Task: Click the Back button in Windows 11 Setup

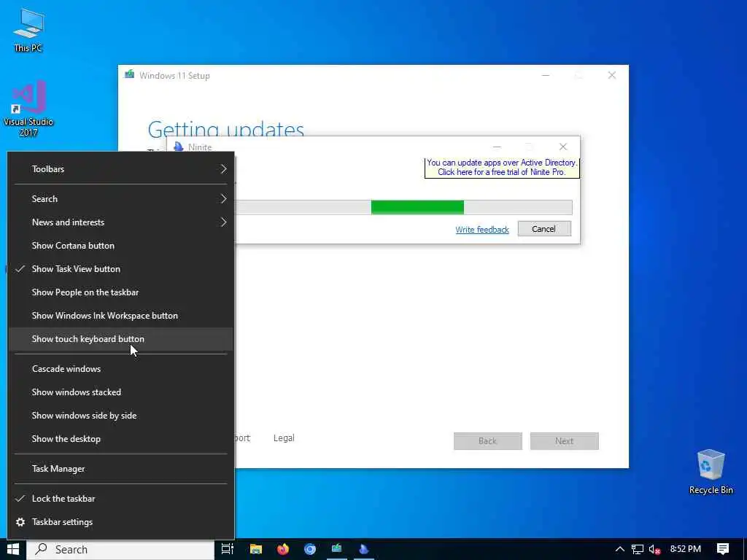Action: click(x=487, y=441)
